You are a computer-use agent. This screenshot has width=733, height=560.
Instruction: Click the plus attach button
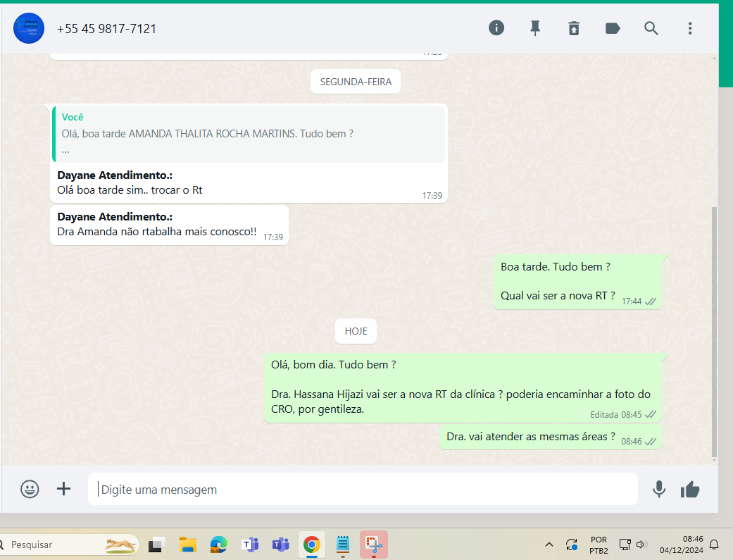pyautogui.click(x=63, y=489)
